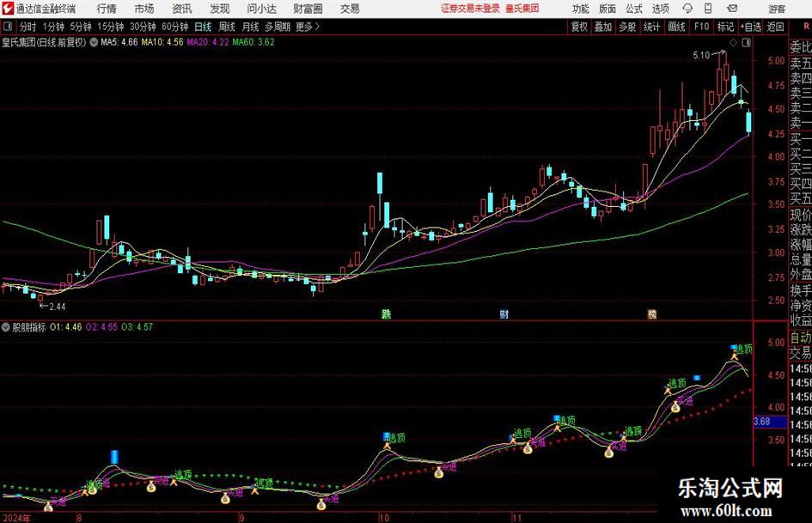The width and height of the screenshot is (812, 523).
Task: Click the 多股 multi-stock button
Action: [x=627, y=27]
